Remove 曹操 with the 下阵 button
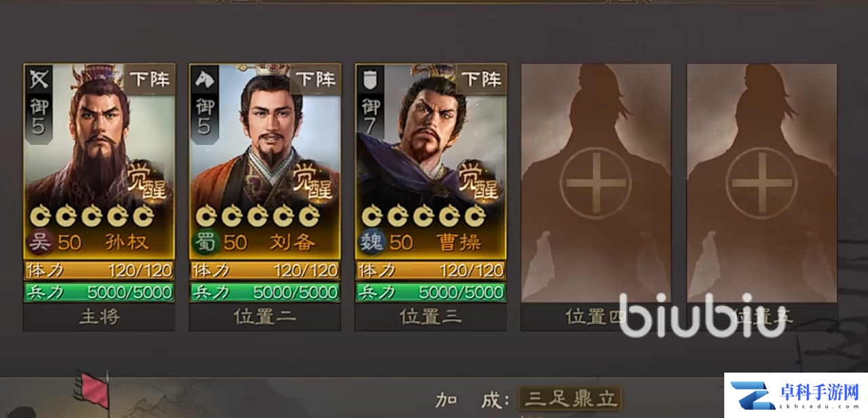 [x=481, y=79]
